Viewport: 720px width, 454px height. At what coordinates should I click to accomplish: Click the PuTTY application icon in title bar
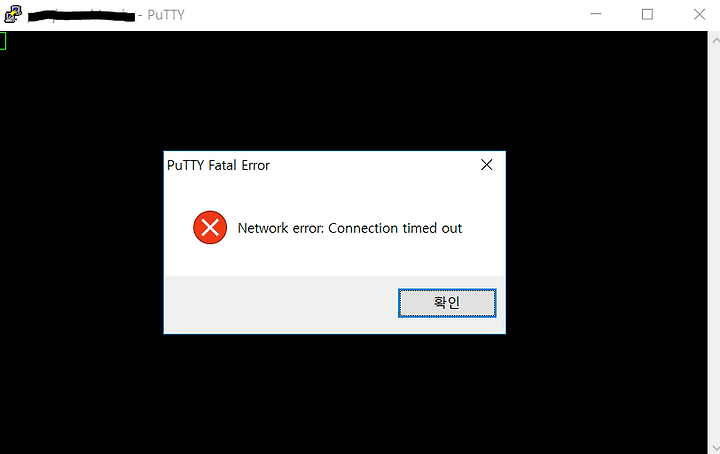pos(13,14)
